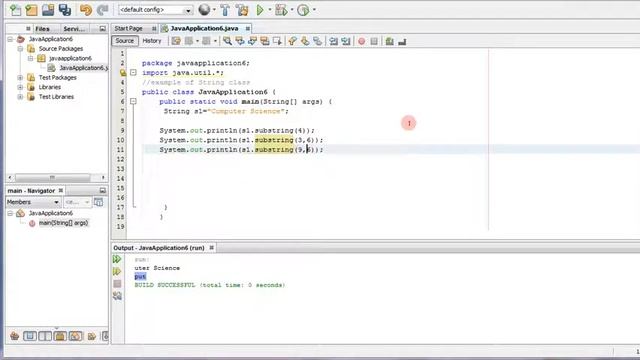Click the Stop Macro Recording icon
This screenshot has height=360, width=640.
[x=374, y=41]
